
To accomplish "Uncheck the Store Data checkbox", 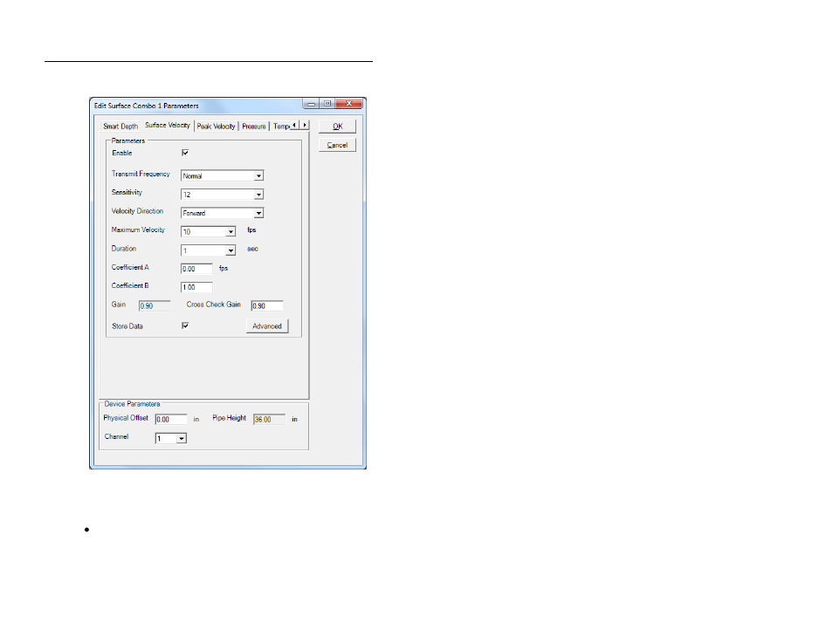I will [x=185, y=325].
